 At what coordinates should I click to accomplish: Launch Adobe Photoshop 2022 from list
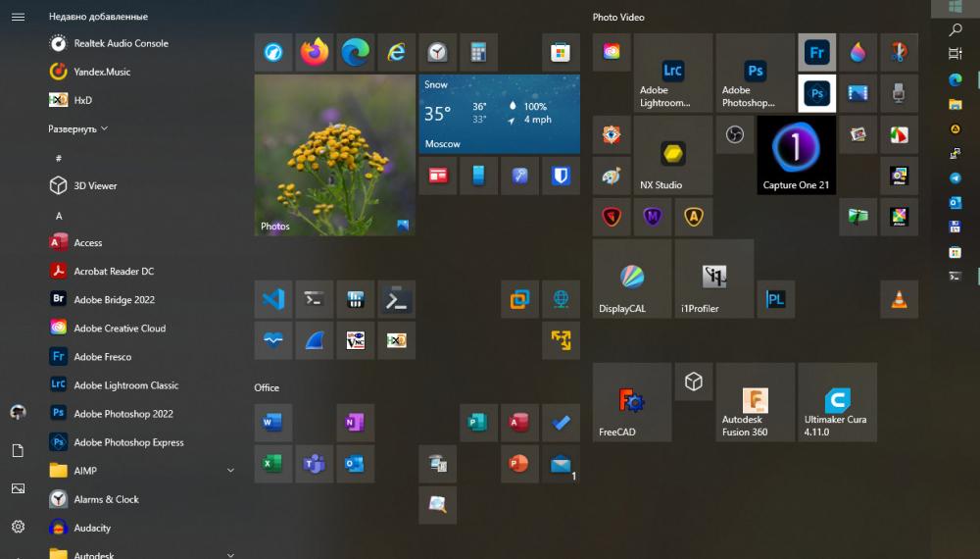(x=144, y=413)
